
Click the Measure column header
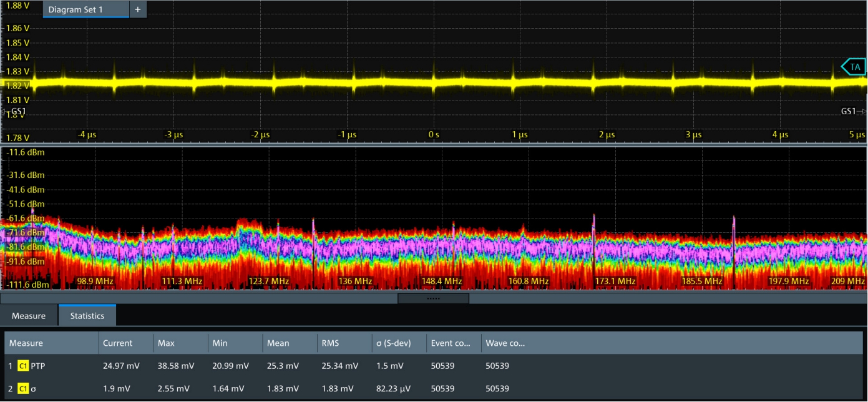tap(26, 343)
